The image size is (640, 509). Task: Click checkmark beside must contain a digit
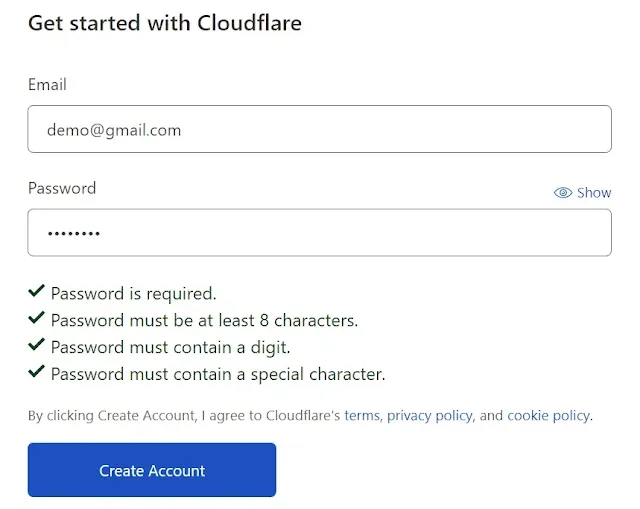click(x=36, y=345)
